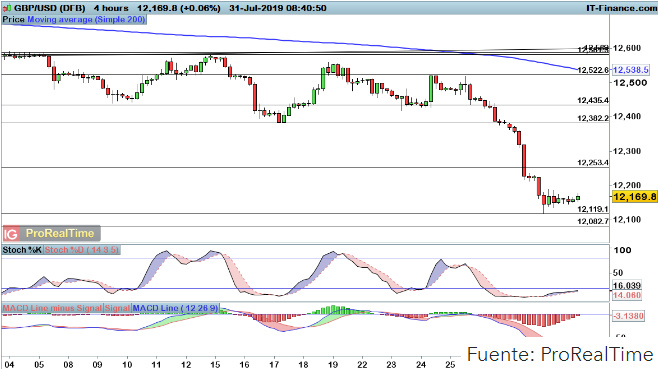Click the 23 date on time axis
The height and width of the screenshot is (369, 658).
coord(391,364)
